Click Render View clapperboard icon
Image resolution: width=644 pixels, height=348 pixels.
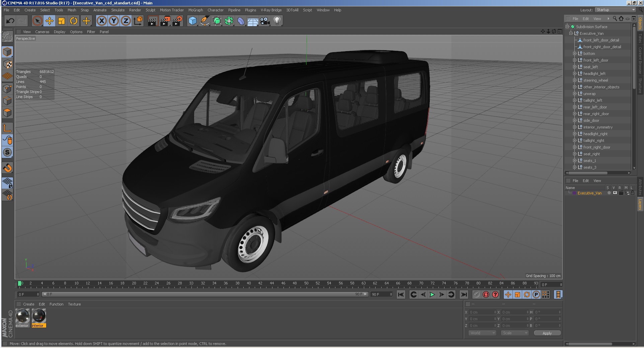[x=153, y=21]
